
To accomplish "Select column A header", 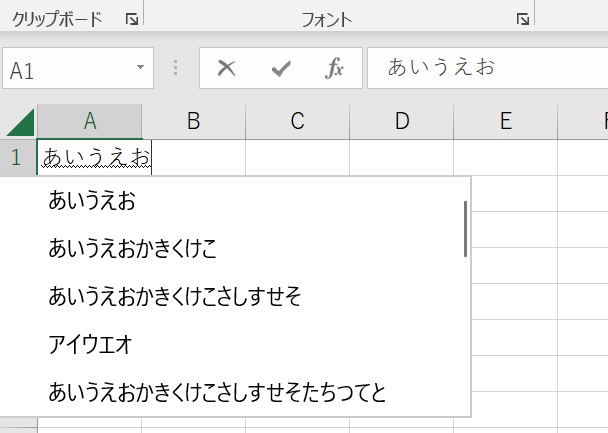I will (90, 121).
